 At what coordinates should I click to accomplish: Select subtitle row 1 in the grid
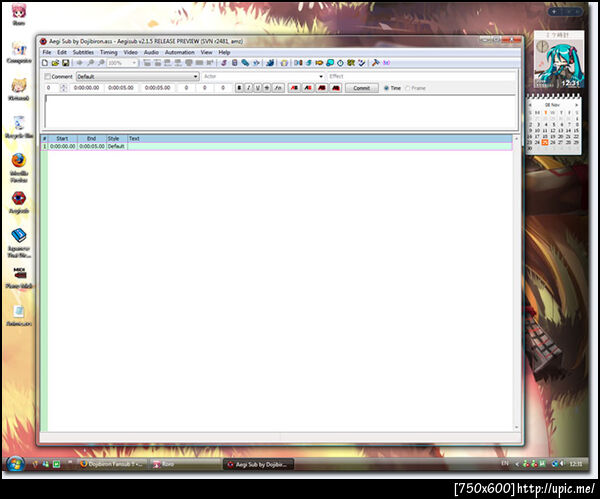276,146
